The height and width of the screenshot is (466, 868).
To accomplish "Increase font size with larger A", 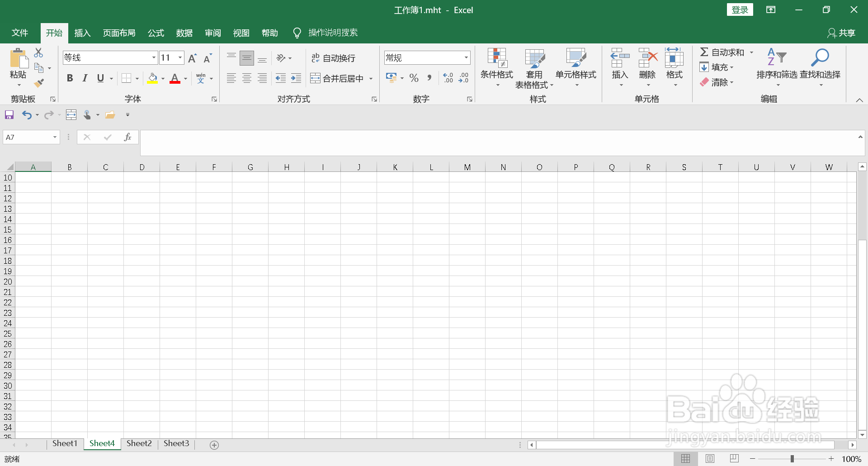I will 192,58.
